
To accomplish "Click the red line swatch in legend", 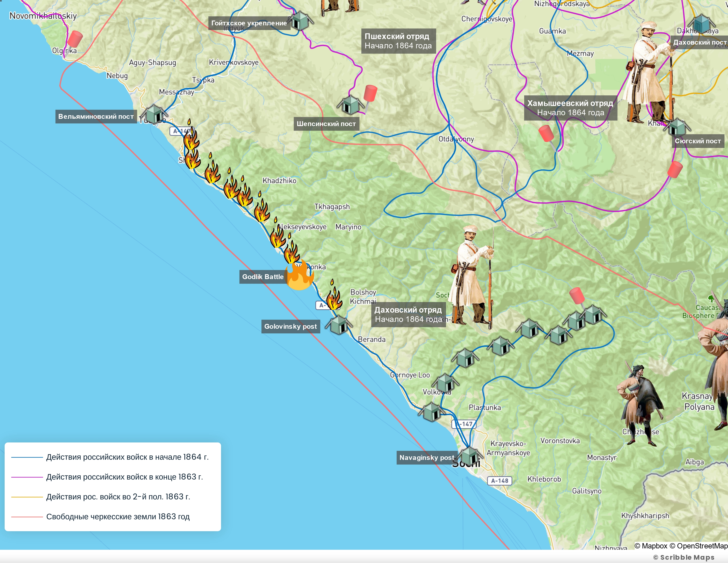I will tap(27, 517).
